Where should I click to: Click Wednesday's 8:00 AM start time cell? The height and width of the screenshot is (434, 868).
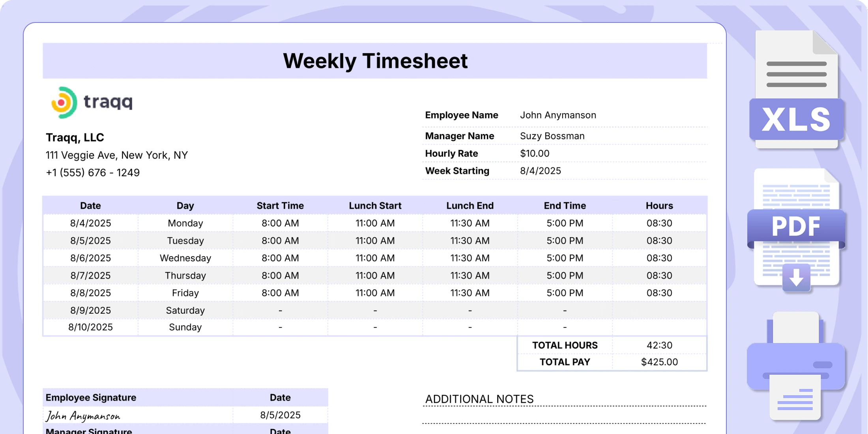point(280,258)
